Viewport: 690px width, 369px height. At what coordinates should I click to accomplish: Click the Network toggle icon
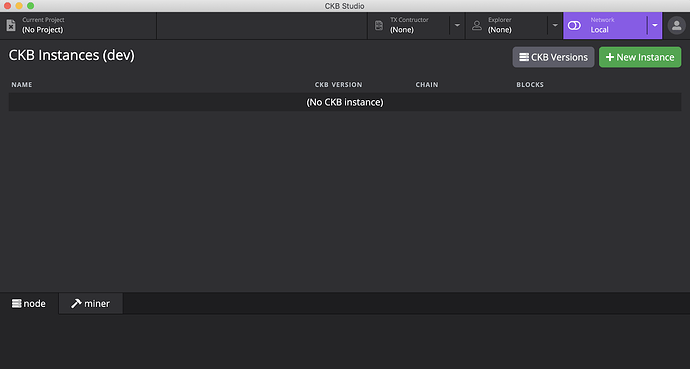click(574, 26)
